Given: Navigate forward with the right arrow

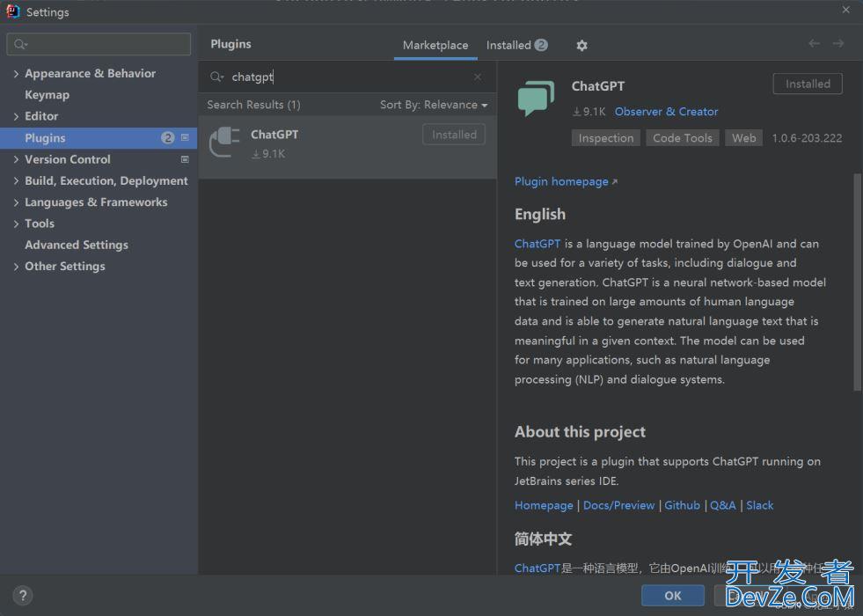Looking at the screenshot, I should pos(838,43).
